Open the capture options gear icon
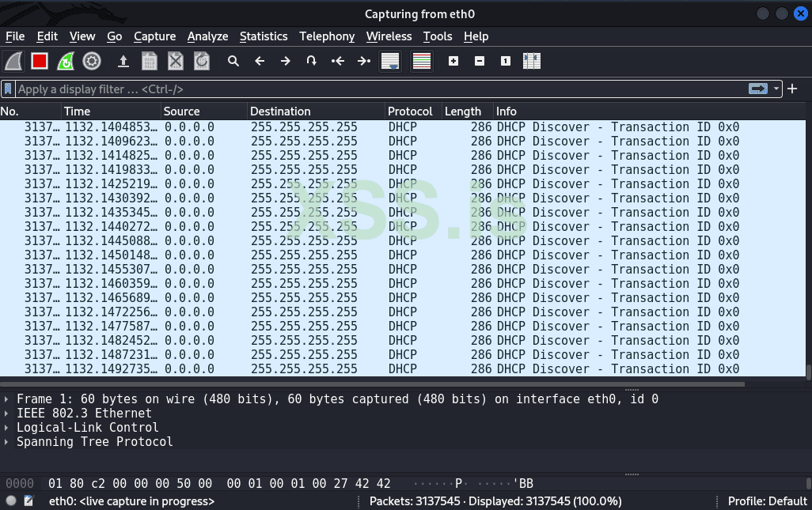 [91, 61]
